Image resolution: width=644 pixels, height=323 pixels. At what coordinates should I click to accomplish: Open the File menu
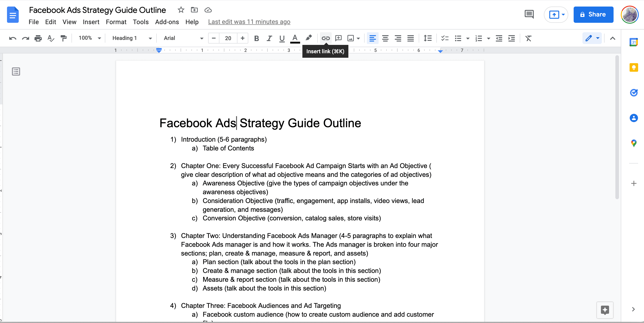(34, 22)
